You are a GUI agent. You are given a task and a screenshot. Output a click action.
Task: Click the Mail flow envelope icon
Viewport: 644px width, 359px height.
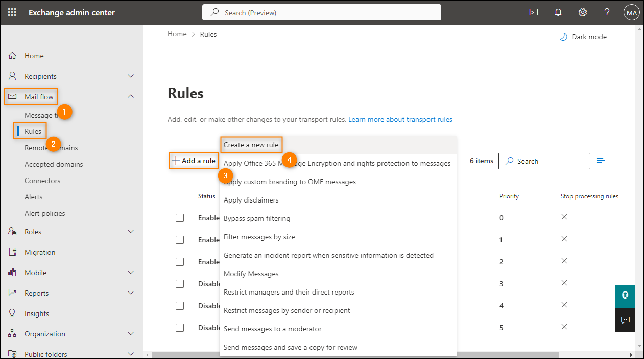[x=13, y=96]
